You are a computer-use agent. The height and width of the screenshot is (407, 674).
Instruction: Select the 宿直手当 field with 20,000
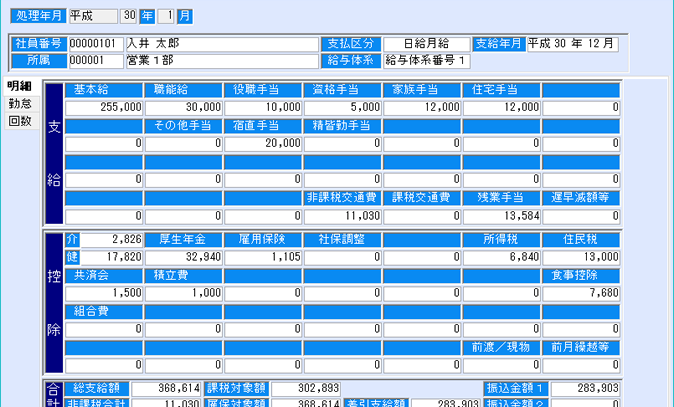click(262, 143)
